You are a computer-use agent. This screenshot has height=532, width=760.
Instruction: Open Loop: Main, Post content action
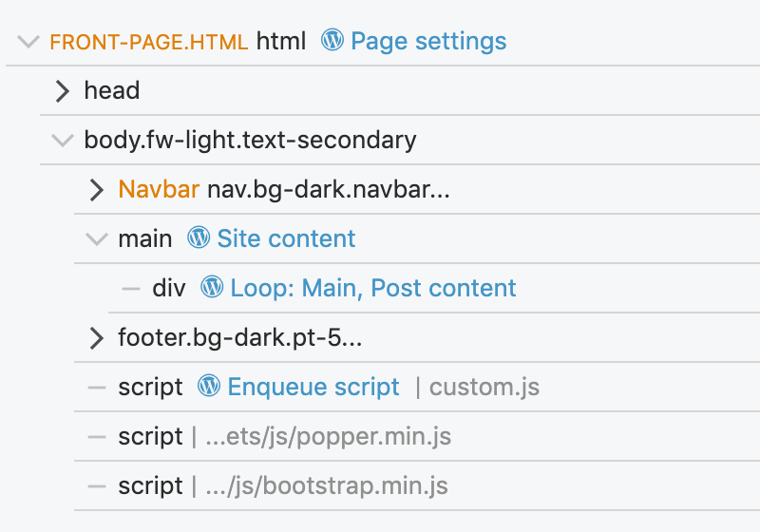[372, 288]
